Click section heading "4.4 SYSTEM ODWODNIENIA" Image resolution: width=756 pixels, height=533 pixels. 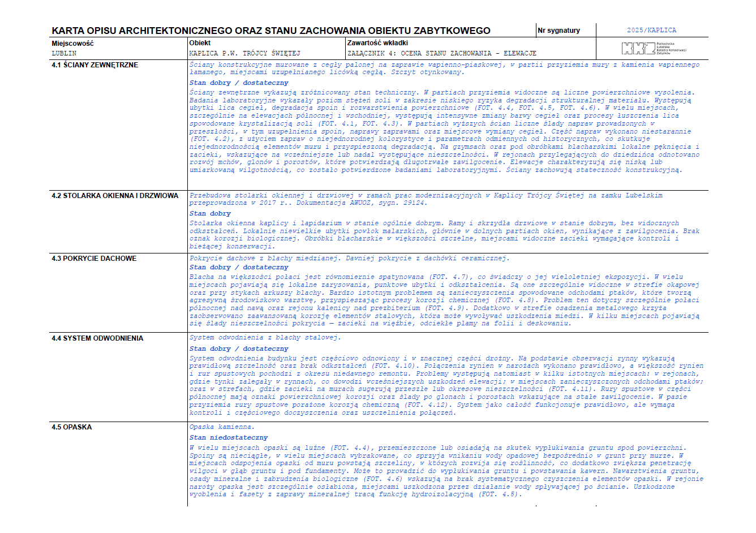pyautogui.click(x=97, y=338)
